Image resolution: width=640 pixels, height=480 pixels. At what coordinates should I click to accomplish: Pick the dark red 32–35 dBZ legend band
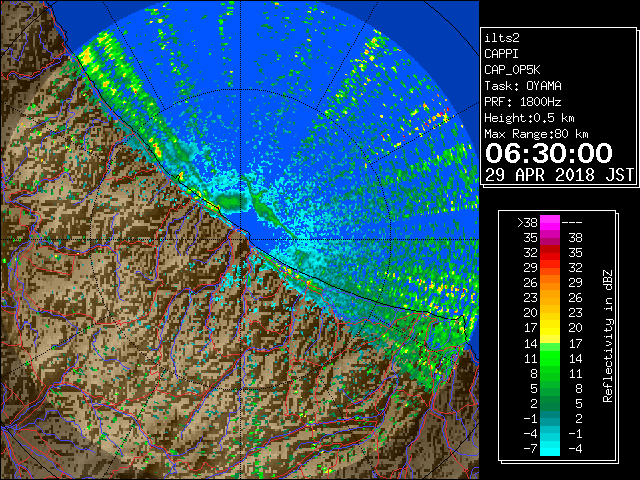coord(550,253)
